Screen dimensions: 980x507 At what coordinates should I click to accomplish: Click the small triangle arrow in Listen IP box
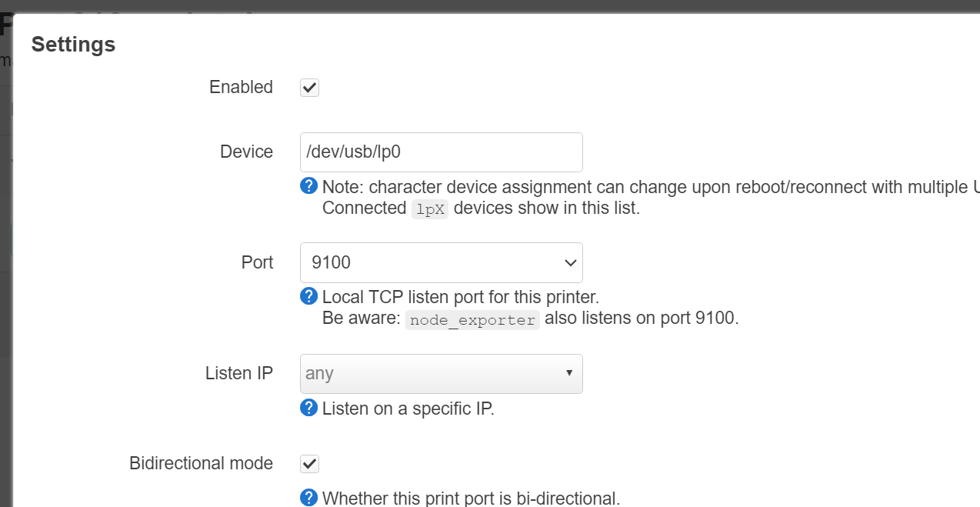click(569, 373)
